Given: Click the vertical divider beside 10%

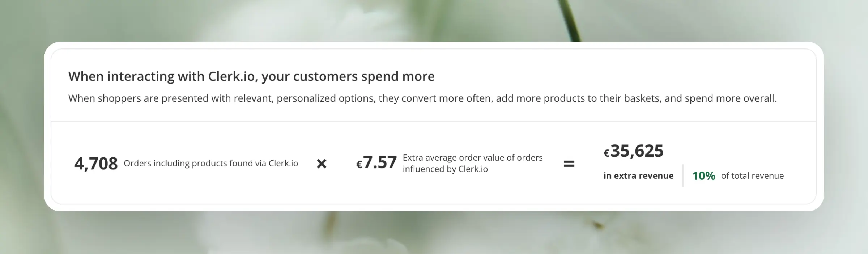Looking at the screenshot, I should [x=683, y=175].
